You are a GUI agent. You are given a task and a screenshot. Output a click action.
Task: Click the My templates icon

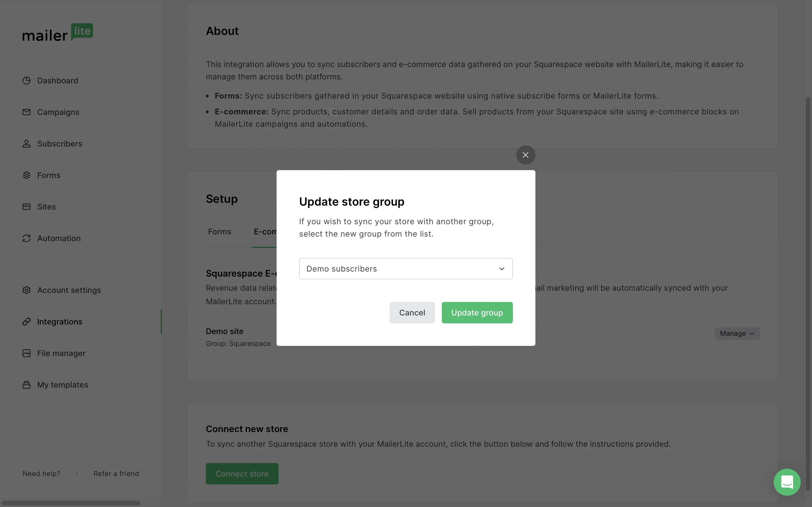coord(27,384)
